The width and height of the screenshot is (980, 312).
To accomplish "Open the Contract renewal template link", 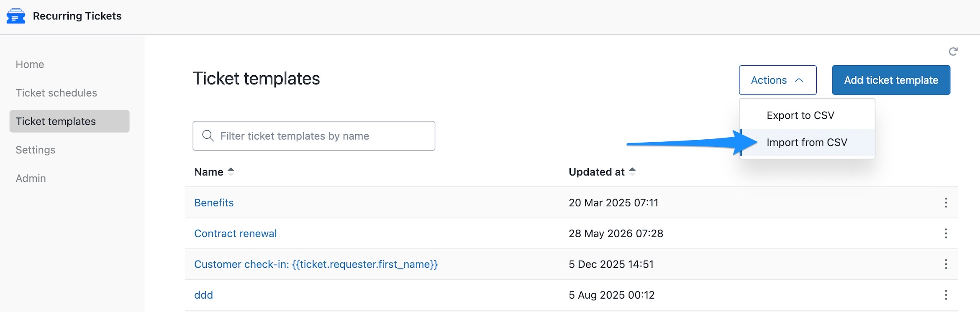I will (x=236, y=233).
